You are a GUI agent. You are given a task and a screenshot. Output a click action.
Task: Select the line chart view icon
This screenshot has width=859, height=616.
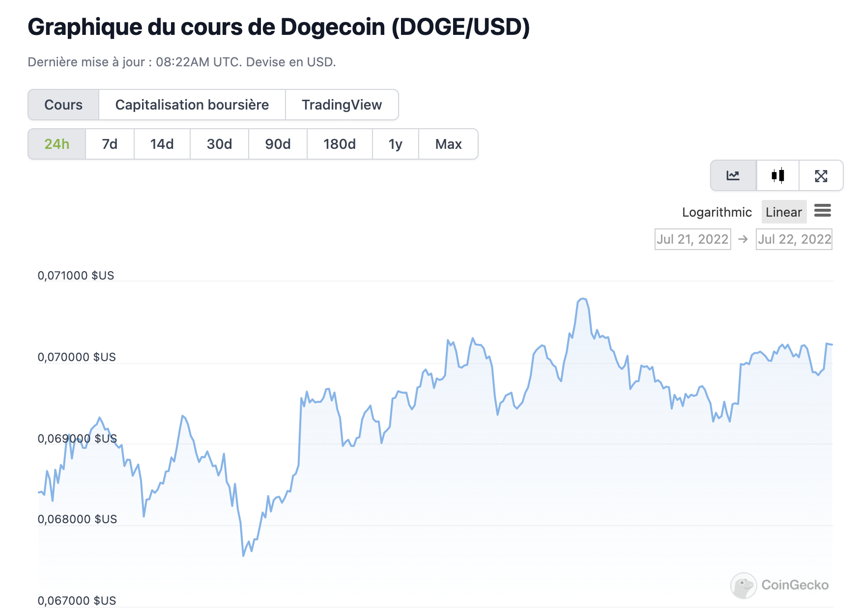point(733,175)
